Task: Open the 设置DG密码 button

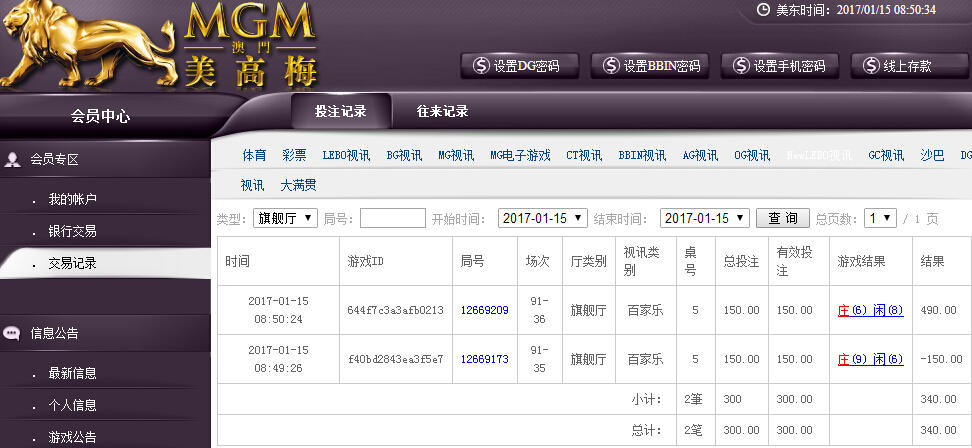Action: click(x=519, y=66)
